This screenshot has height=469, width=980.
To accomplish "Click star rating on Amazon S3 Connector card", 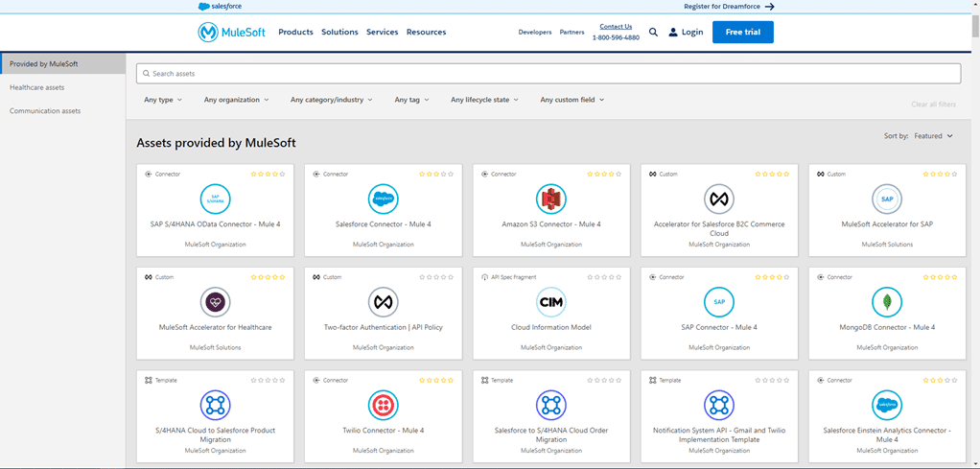I will coord(604,175).
